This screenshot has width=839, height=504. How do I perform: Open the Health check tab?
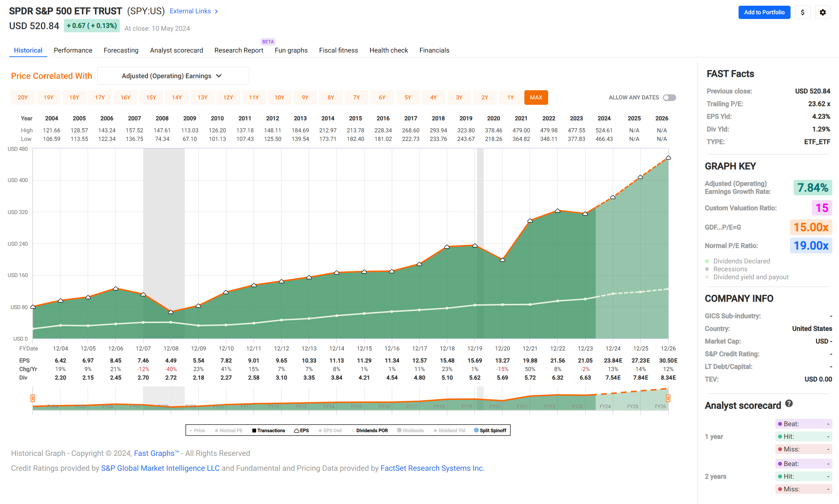pyautogui.click(x=388, y=50)
